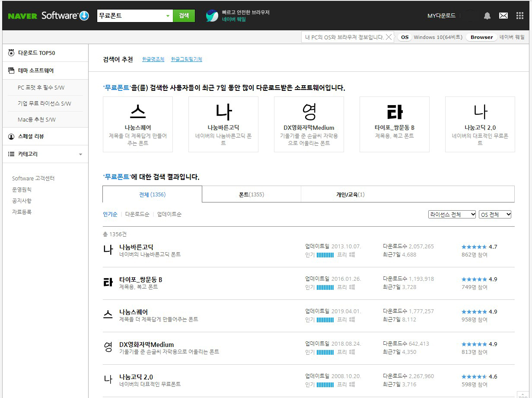Click the DX영화자막Medium recommended card thumbnail
The height and width of the screenshot is (398, 532).
pyautogui.click(x=309, y=112)
